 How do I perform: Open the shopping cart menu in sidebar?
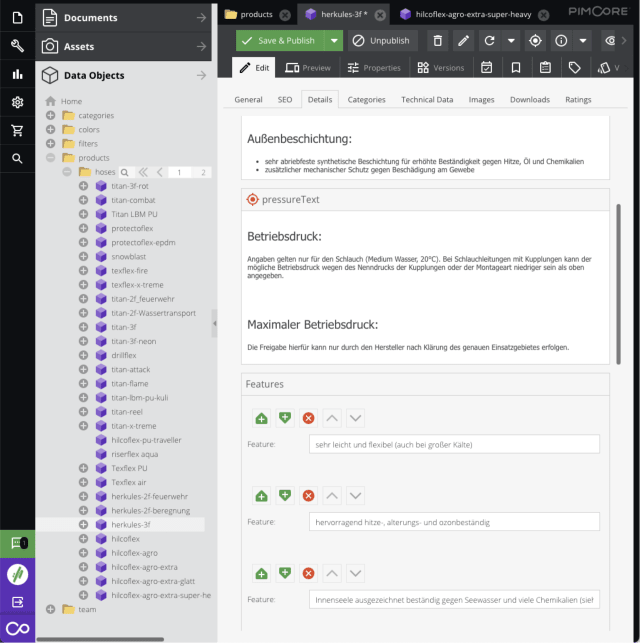pyautogui.click(x=17, y=131)
